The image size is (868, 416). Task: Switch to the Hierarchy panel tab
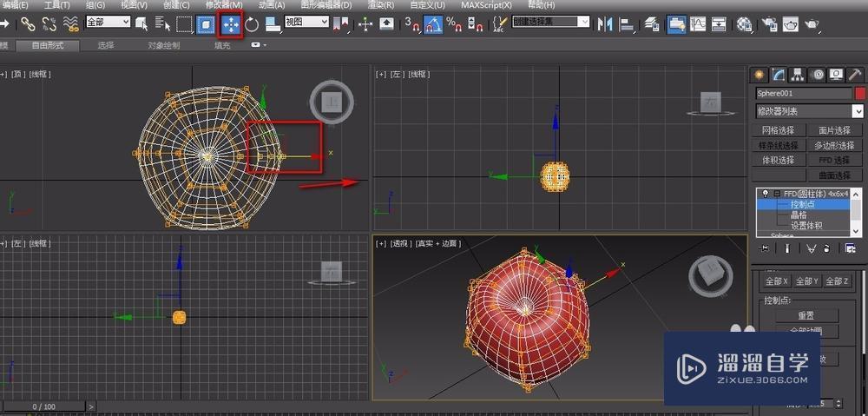[798, 75]
